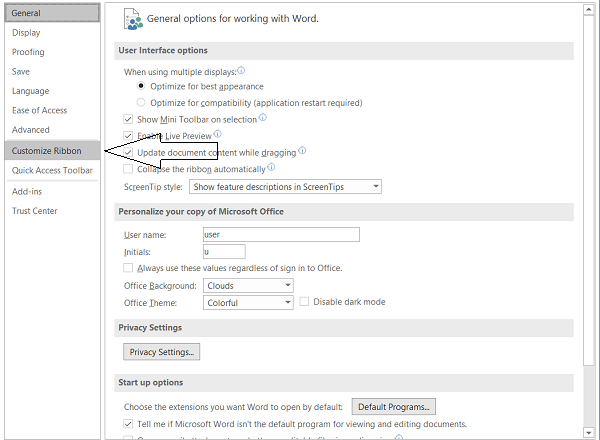Click info icon next to Show Mini Toolbar
The height and width of the screenshot is (440, 600).
click(263, 118)
